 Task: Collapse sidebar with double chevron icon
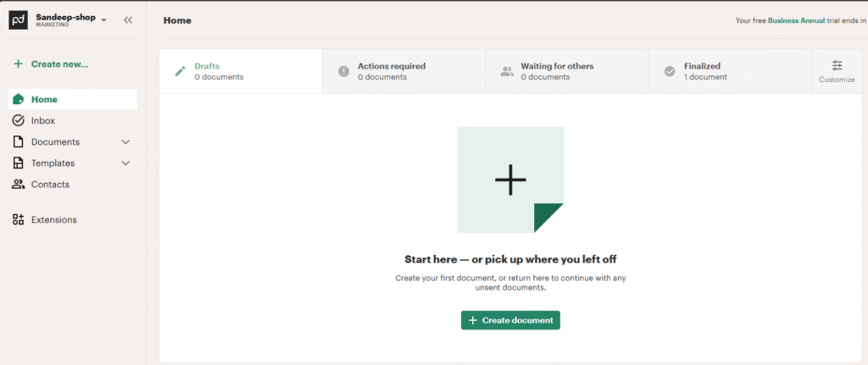127,19
